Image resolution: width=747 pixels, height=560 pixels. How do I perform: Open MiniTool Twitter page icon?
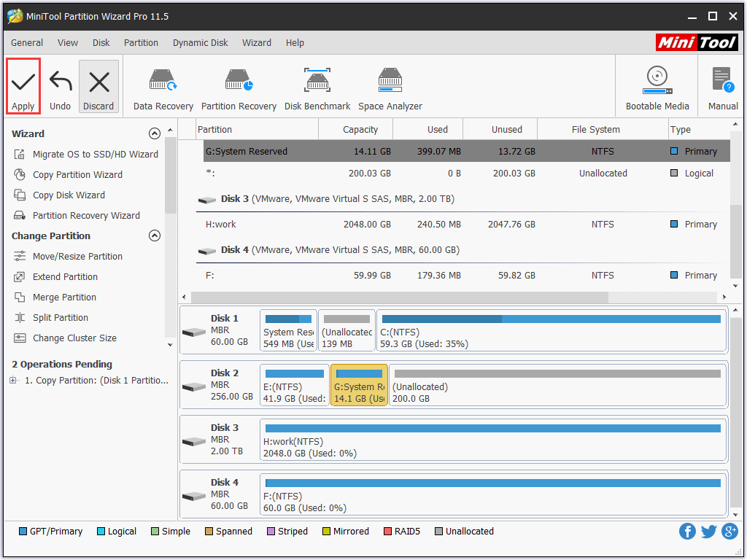tap(709, 531)
